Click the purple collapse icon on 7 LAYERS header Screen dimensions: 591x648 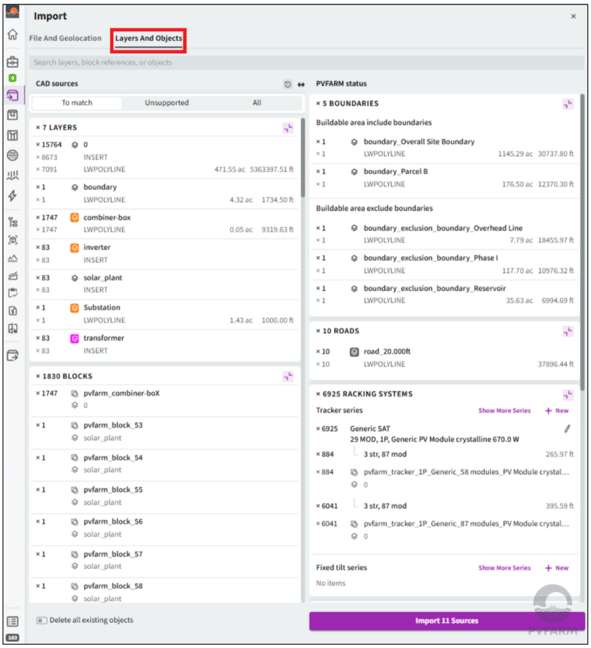[288, 128]
